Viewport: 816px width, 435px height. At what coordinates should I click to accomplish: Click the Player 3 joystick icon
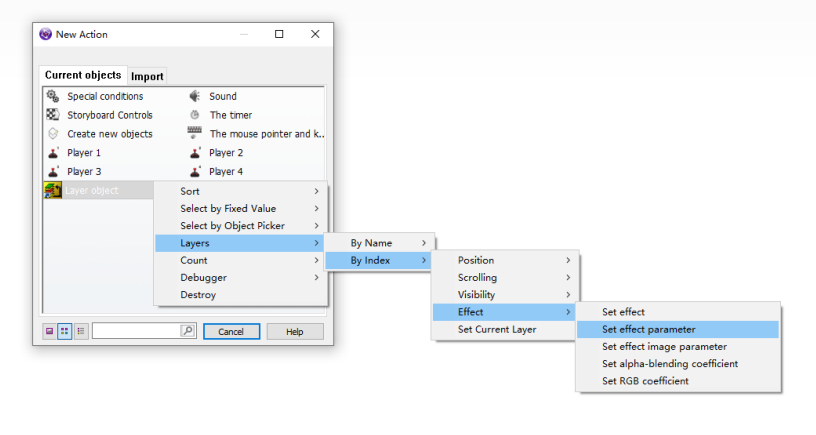tap(53, 171)
